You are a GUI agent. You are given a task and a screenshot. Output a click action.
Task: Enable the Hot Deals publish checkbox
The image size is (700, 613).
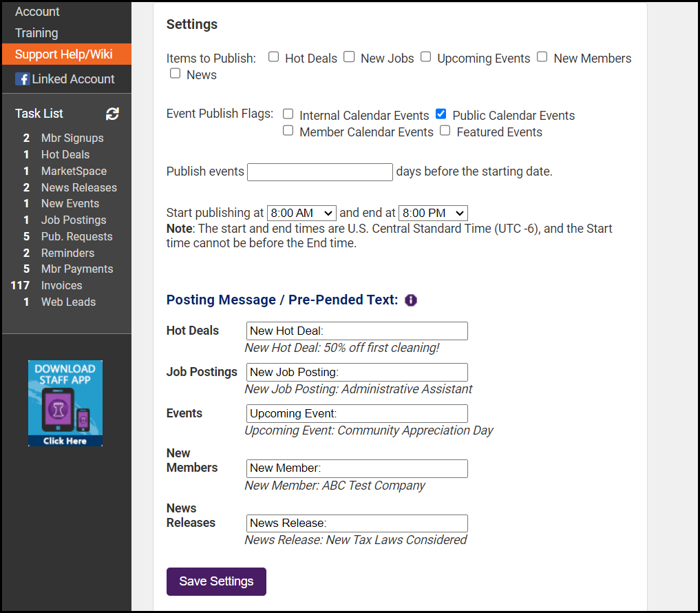pyautogui.click(x=274, y=57)
